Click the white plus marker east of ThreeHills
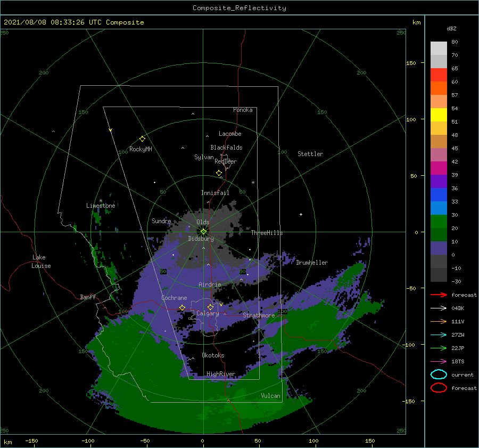Viewport: 479px width, 448px height. click(x=301, y=214)
